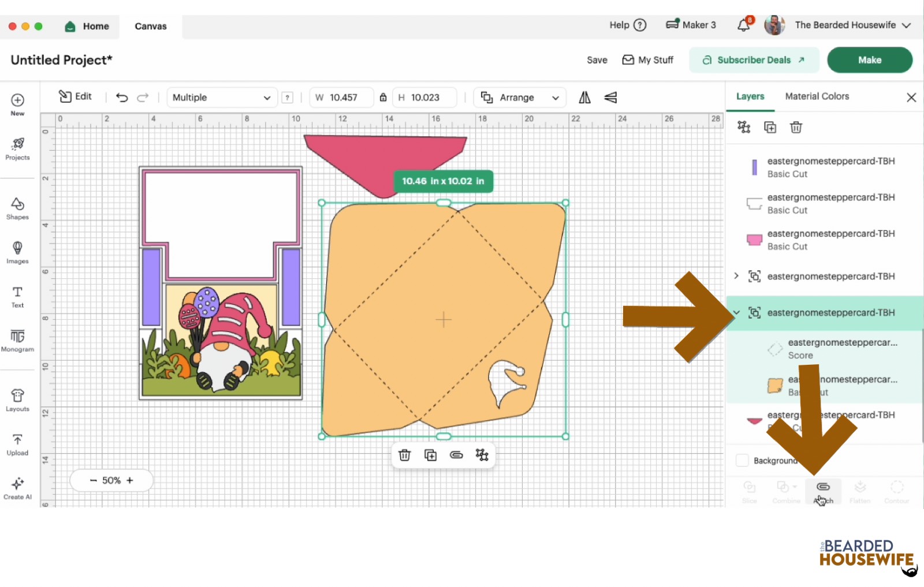The image size is (924, 587).
Task: Click the Flip horizontal icon in toolbar
Action: (x=585, y=98)
